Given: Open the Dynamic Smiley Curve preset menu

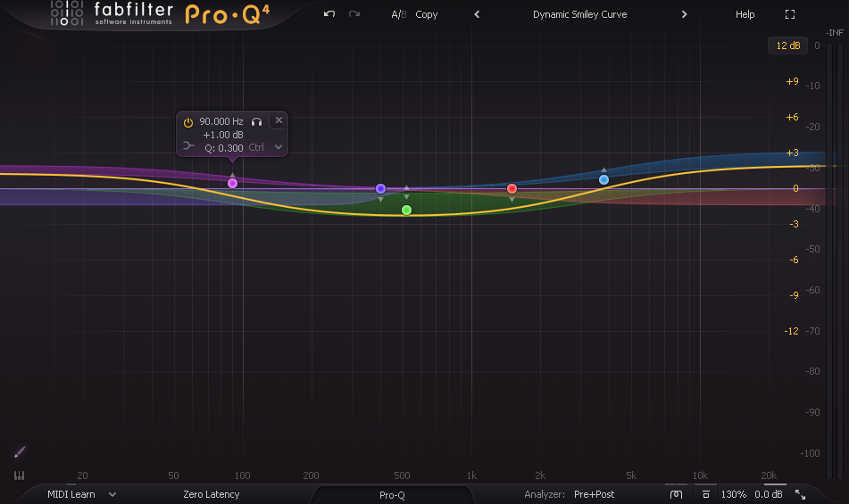Looking at the screenshot, I should tap(580, 14).
